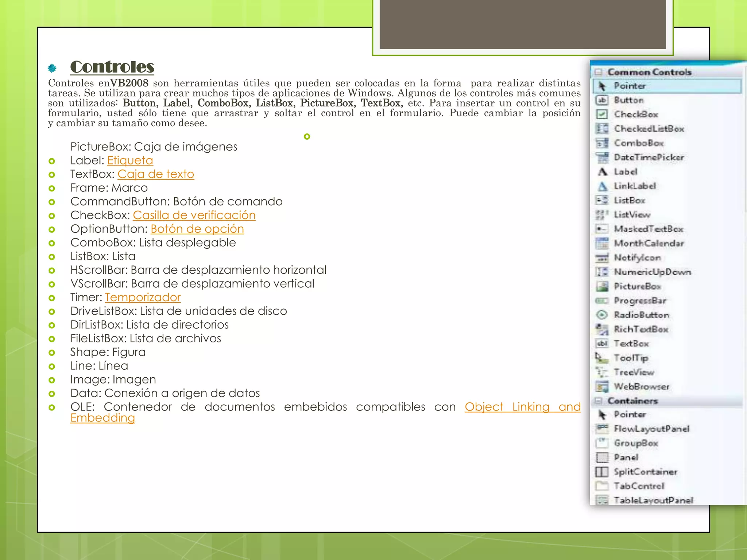Pick the Panel container icon
Viewport: 747px width, 560px height.
coord(602,458)
